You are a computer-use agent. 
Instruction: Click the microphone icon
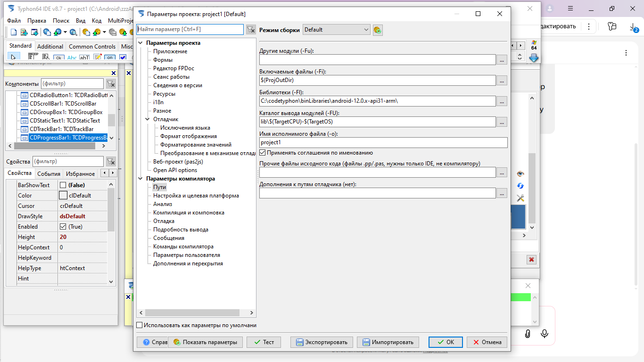click(x=545, y=334)
